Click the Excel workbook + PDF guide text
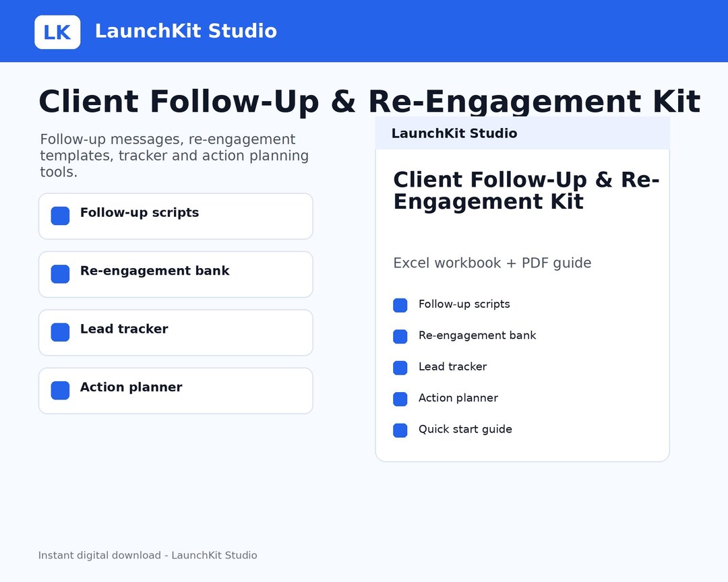This screenshot has width=728, height=582. 492,263
